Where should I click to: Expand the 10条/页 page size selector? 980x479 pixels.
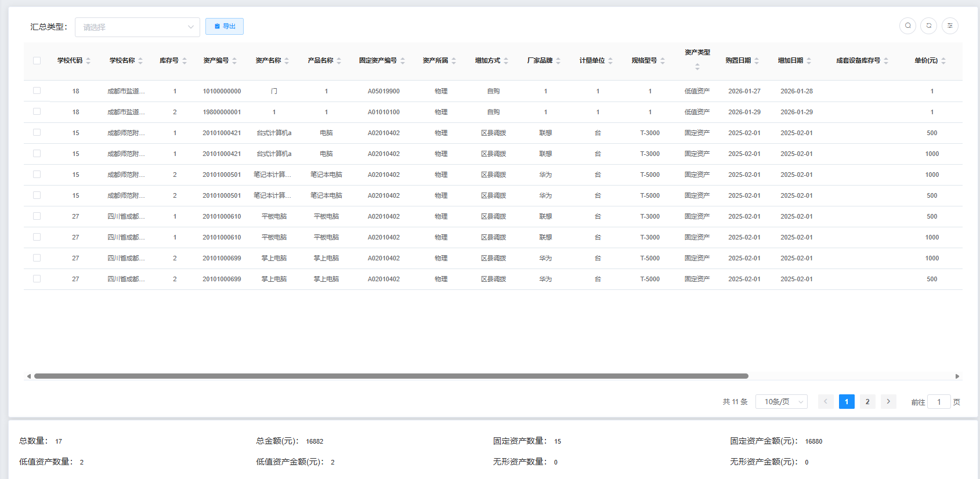point(781,401)
